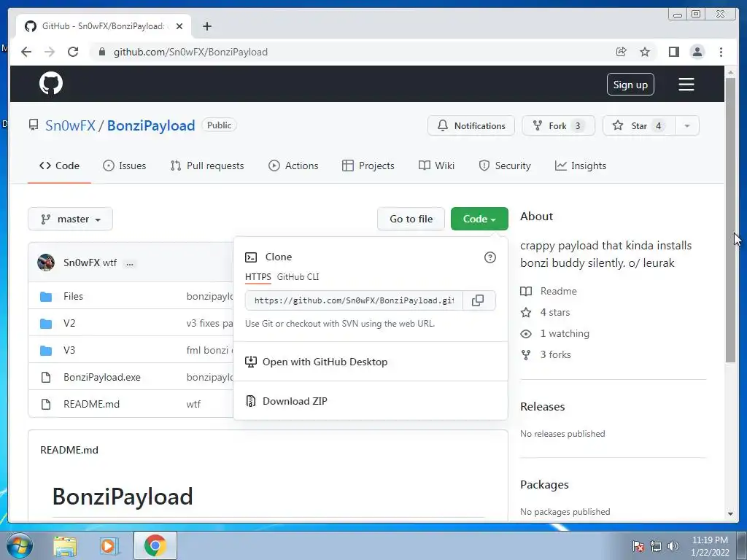Select the GitHub CLI clone tab

[298, 277]
